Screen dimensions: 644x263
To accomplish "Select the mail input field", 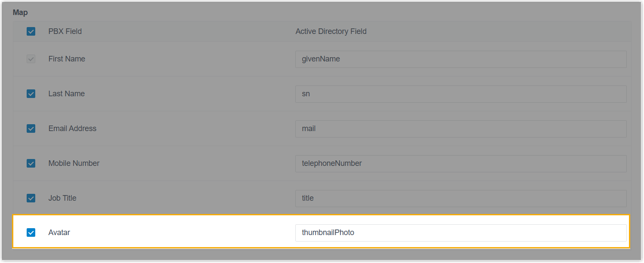I will coord(460,129).
